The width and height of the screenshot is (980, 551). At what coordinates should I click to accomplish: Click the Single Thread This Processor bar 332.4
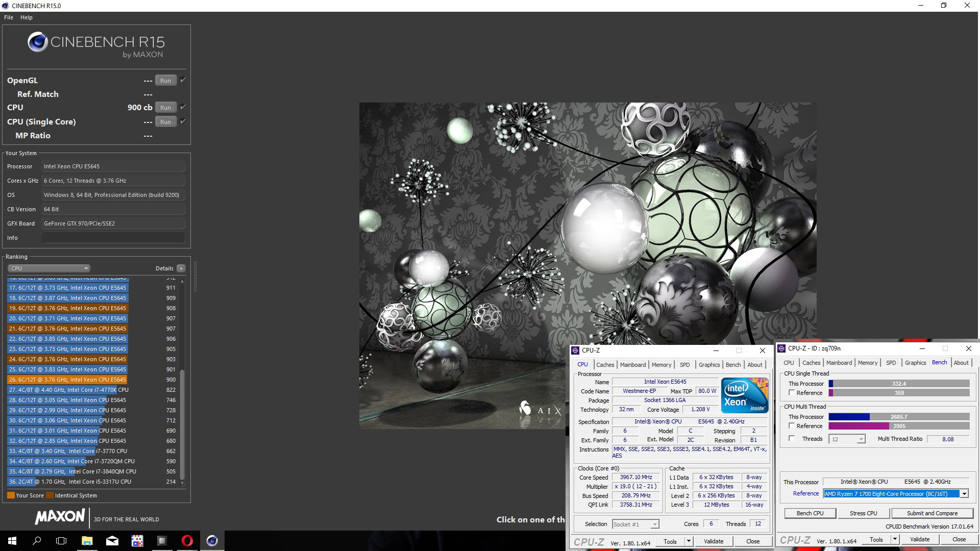point(899,384)
